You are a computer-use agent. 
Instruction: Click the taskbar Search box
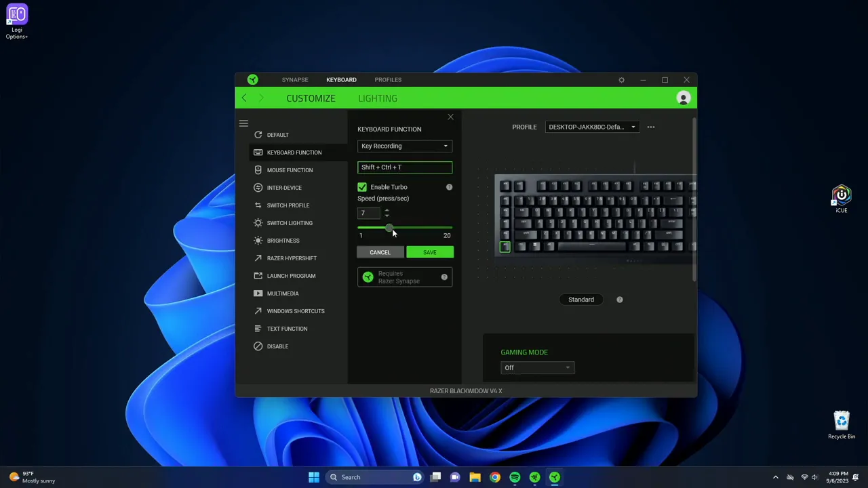(x=374, y=477)
